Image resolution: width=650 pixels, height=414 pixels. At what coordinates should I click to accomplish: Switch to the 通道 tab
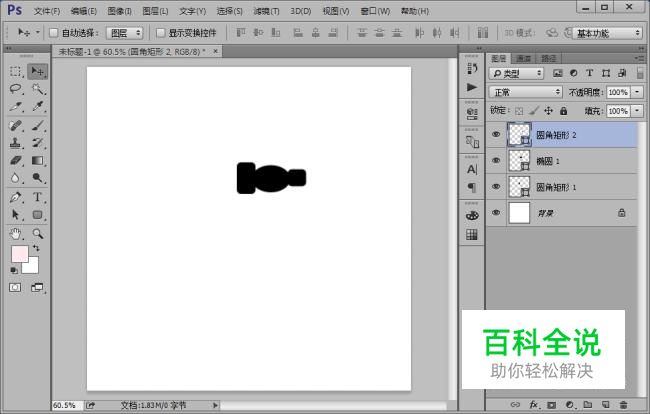(x=524, y=58)
